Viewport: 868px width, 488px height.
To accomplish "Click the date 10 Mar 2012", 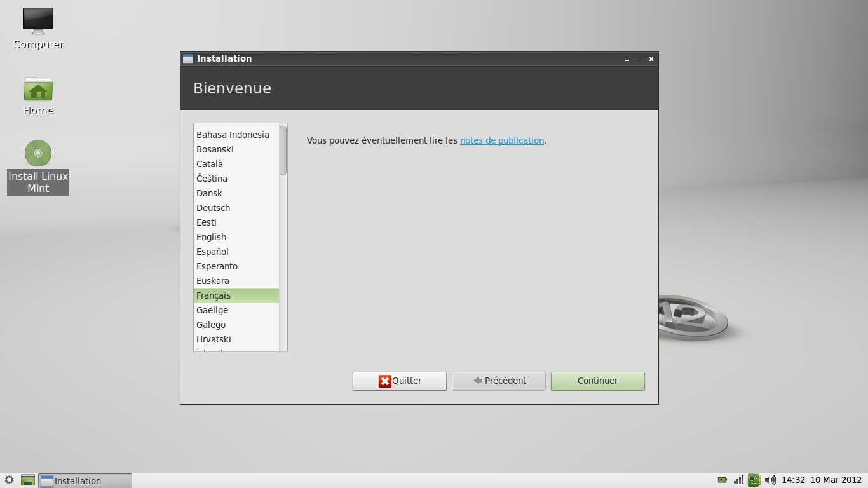I will click(836, 480).
